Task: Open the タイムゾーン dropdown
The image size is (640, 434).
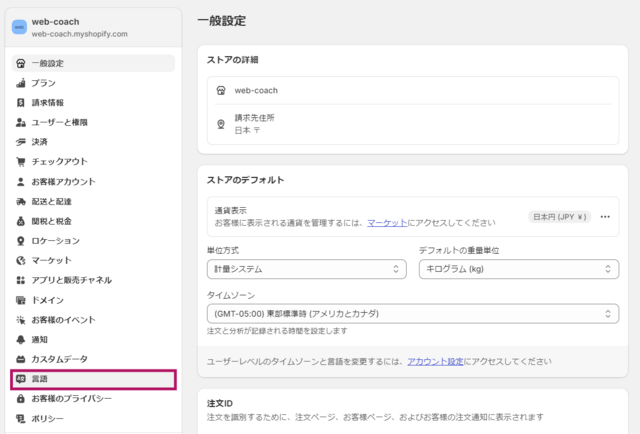Action: click(413, 314)
